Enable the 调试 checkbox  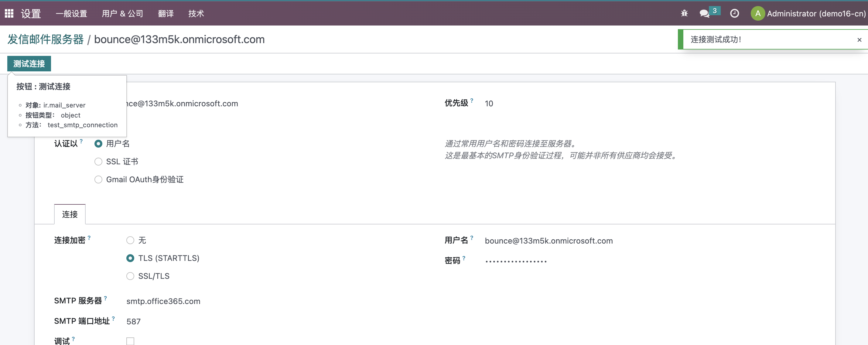point(130,341)
